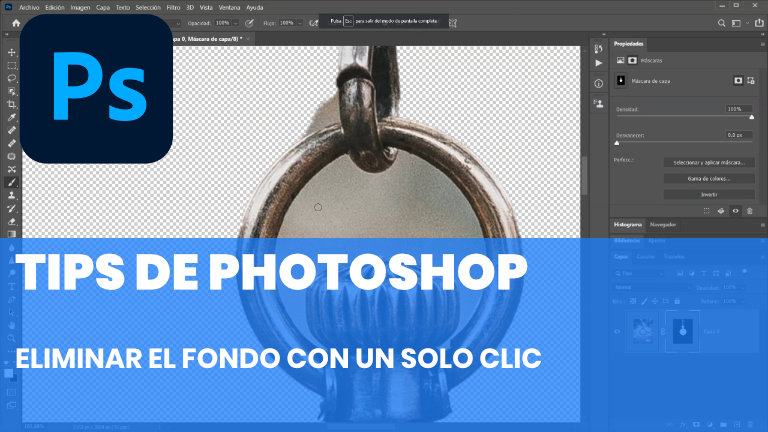Adjust the Densidad slider handle
Image resolution: width=768 pixels, height=432 pixels.
point(752,117)
